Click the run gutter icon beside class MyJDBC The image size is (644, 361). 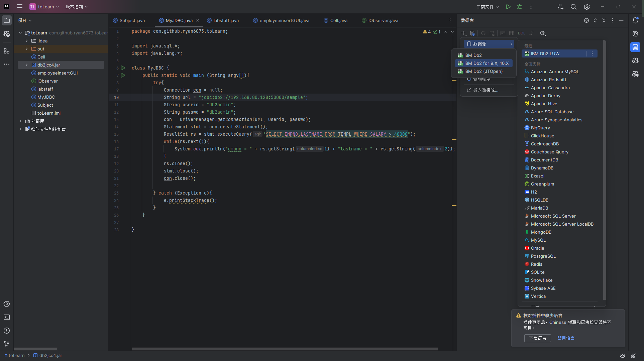[123, 68]
